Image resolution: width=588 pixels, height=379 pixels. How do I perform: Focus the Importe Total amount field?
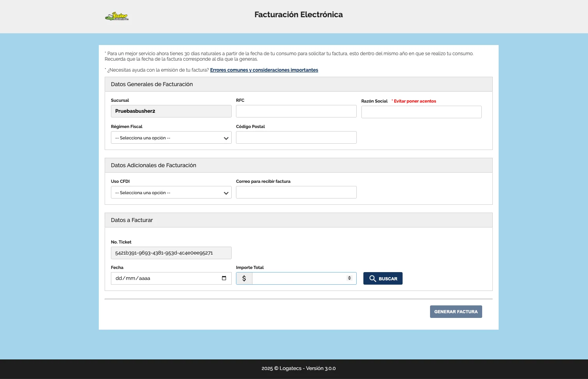[x=299, y=278]
